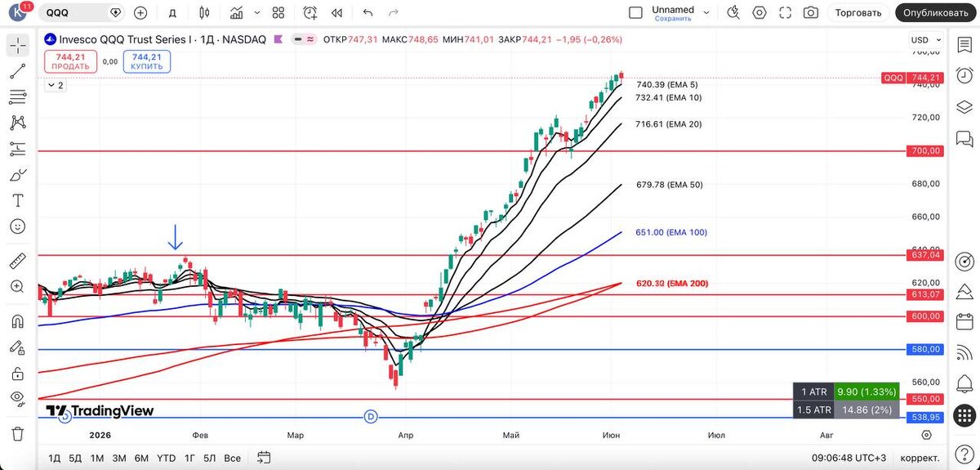
Task: Open the USD currency dropdown
Action: point(924,40)
